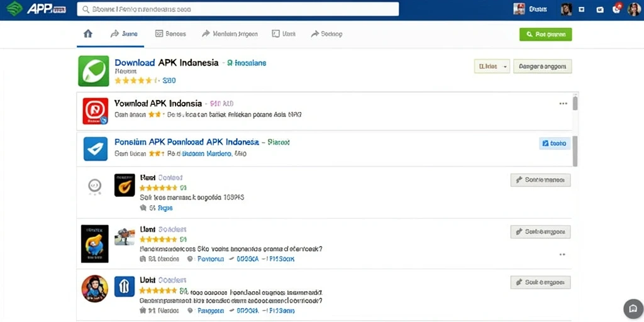Image resolution: width=644 pixels, height=322 pixels.
Task: Open the profile avatar at top-right corner
Action: coord(634,9)
